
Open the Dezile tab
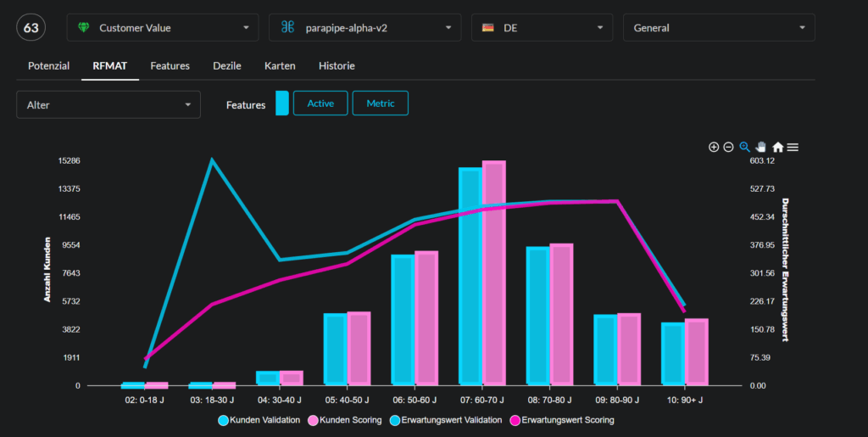point(227,65)
